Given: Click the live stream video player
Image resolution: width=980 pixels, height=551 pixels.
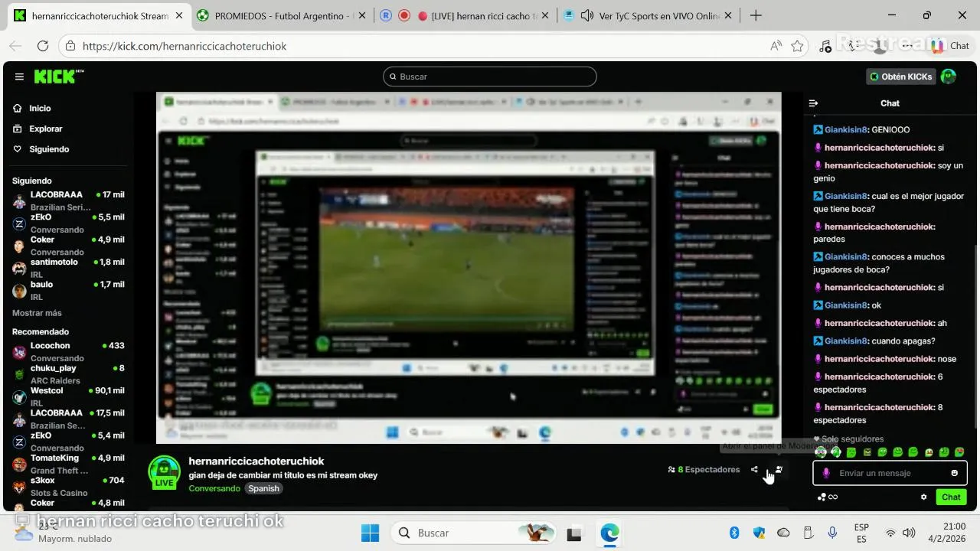Looking at the screenshot, I should click(469, 268).
